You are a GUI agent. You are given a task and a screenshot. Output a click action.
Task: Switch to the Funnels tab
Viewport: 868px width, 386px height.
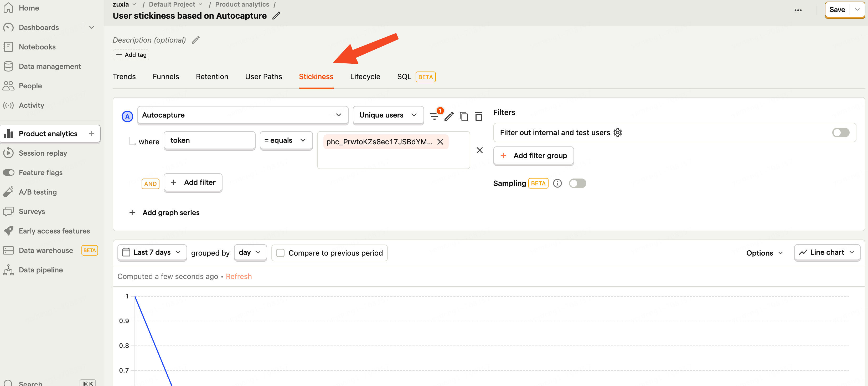166,77
